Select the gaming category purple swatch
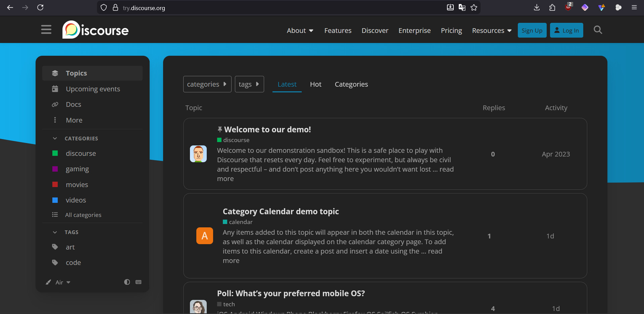Image resolution: width=644 pixels, height=314 pixels. (x=55, y=169)
